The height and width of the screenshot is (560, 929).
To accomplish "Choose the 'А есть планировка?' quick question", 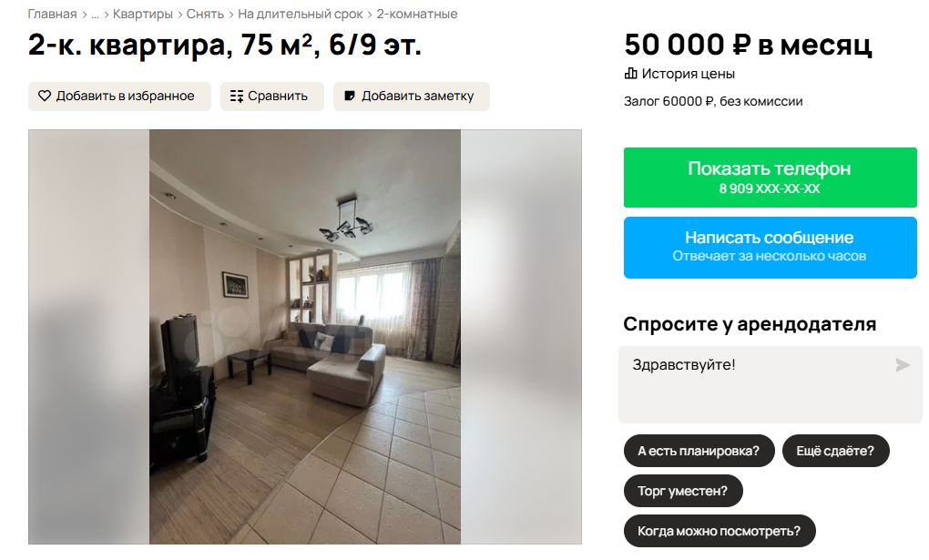I will (699, 451).
